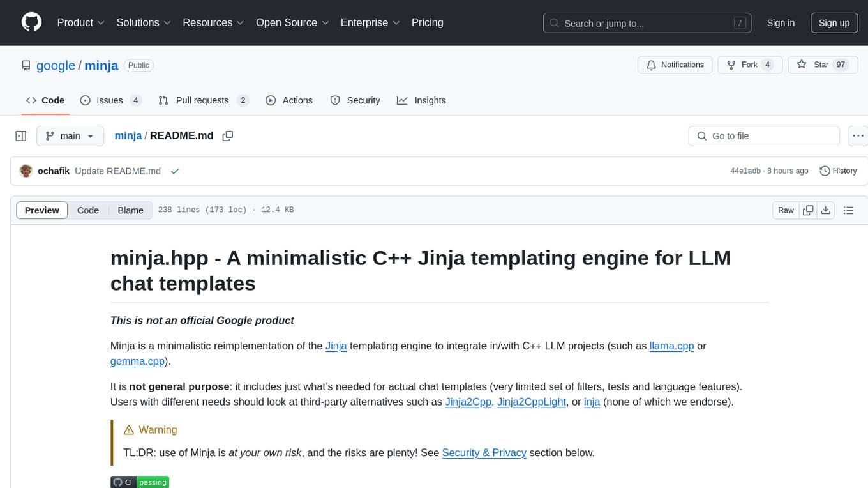The image size is (868, 488).
Task: Open the Insights tab
Action: (421, 100)
